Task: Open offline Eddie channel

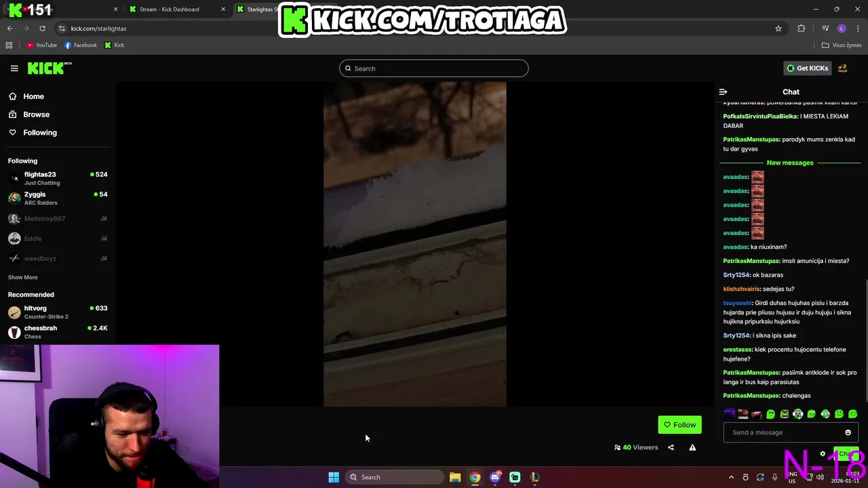Action: click(58, 239)
